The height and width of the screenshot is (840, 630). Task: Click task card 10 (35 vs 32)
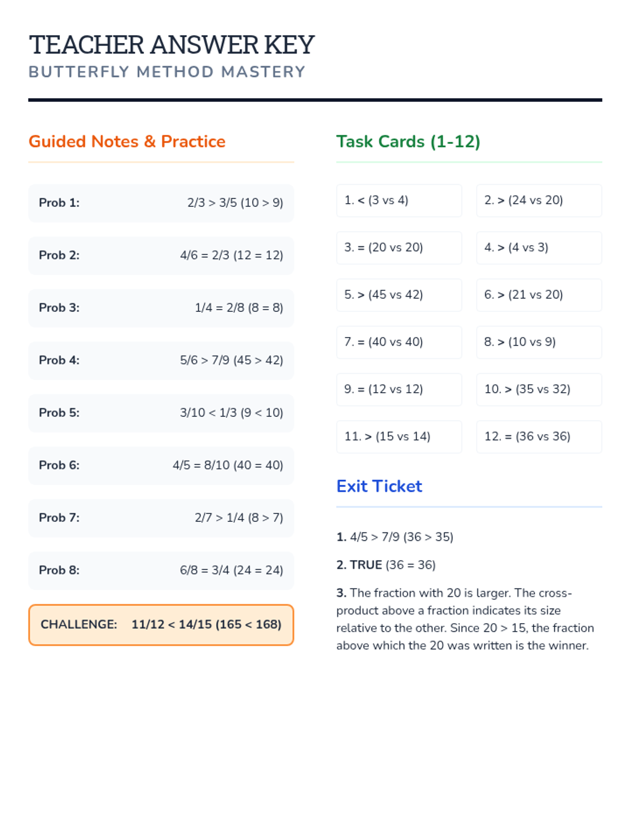(x=539, y=389)
